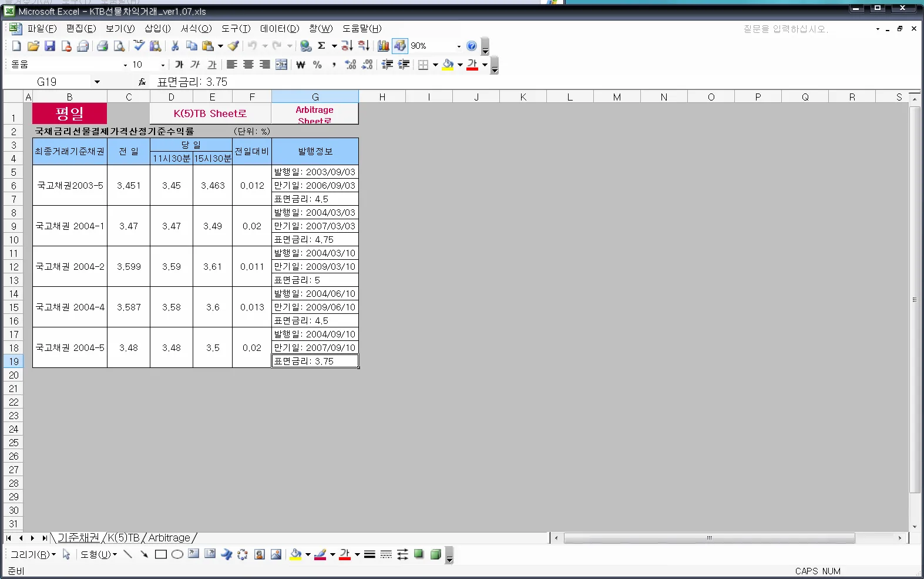Switch to the Arbitrage sheet tab

pyautogui.click(x=169, y=538)
